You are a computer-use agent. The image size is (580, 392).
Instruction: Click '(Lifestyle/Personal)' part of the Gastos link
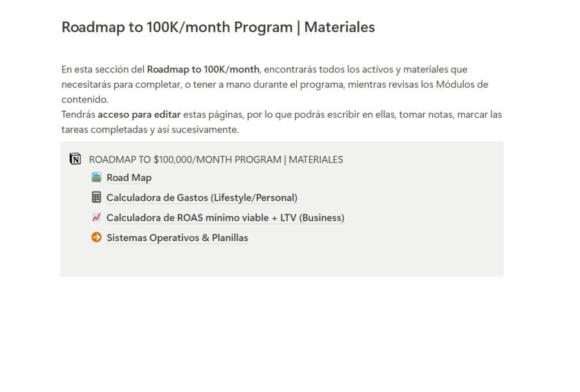[x=254, y=198]
